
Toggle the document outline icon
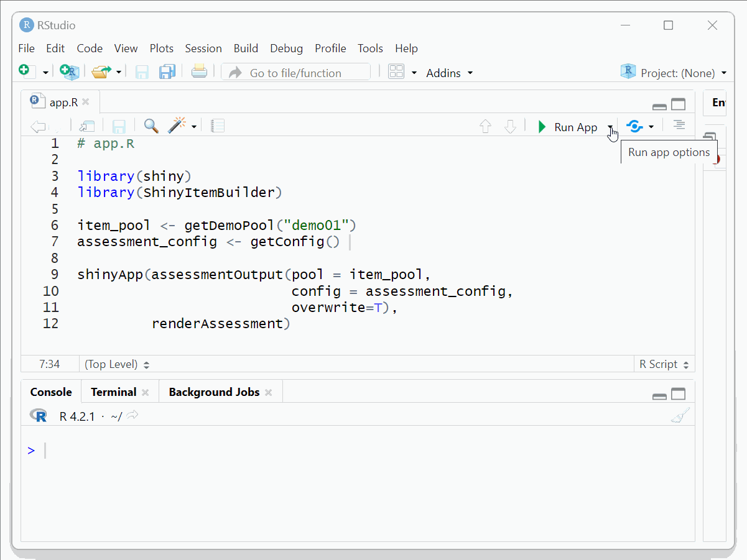tap(679, 126)
